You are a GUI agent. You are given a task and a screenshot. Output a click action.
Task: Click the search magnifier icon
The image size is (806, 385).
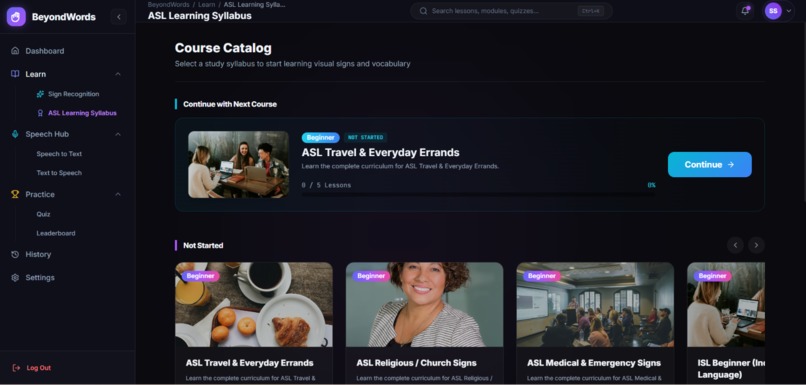pyautogui.click(x=423, y=11)
